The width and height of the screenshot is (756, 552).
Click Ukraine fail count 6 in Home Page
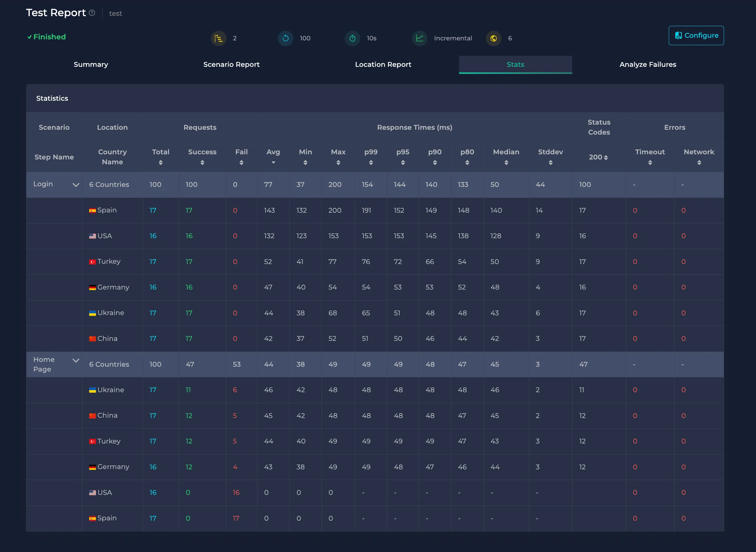pos(235,390)
